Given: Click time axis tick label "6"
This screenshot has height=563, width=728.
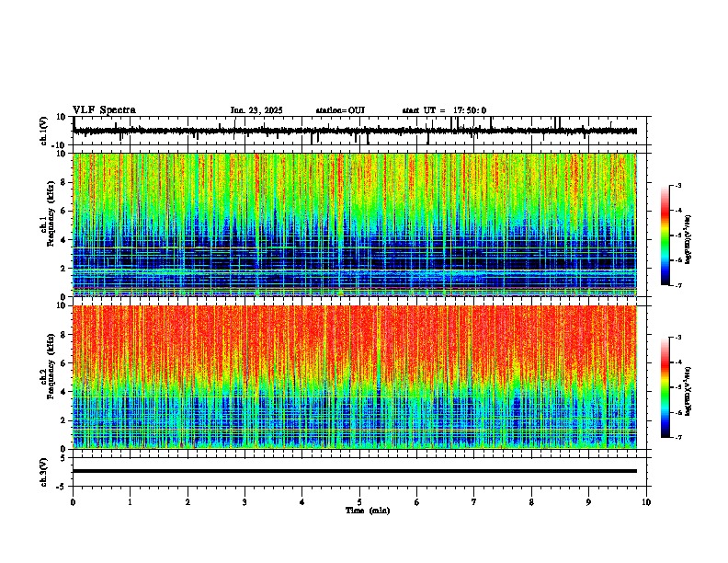Looking at the screenshot, I should (x=416, y=502).
